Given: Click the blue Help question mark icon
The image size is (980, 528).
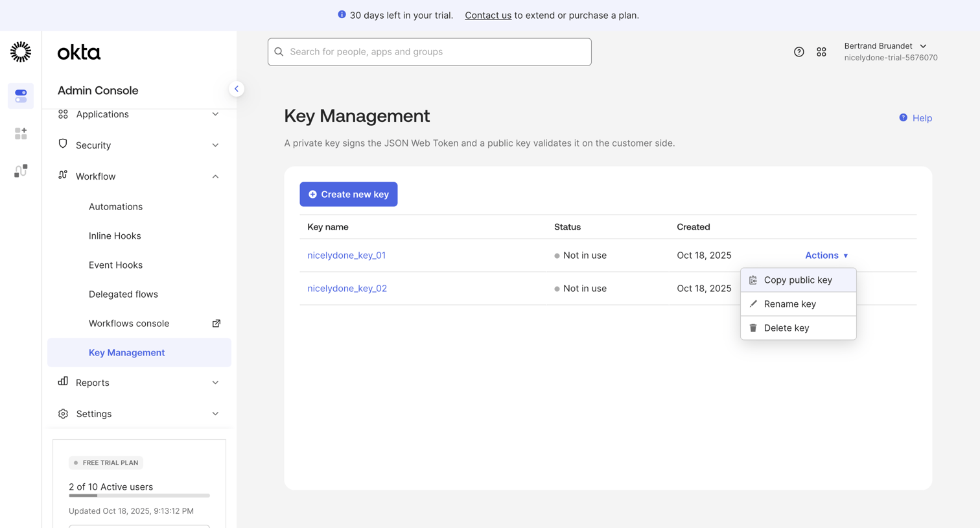Looking at the screenshot, I should [x=903, y=117].
